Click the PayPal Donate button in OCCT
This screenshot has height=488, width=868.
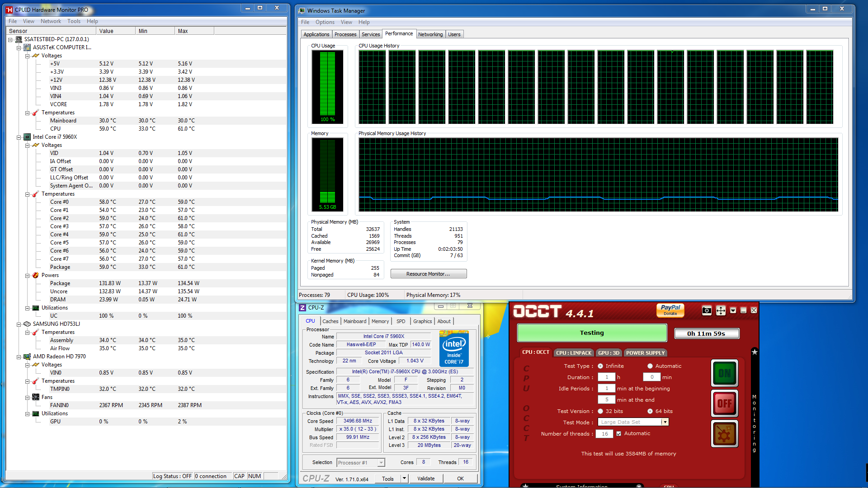pyautogui.click(x=670, y=310)
